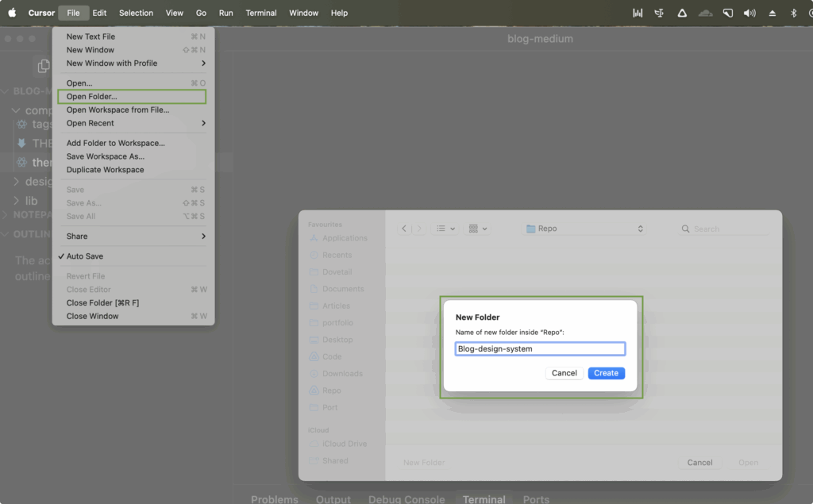Viewport: 813px width, 504px height.
Task: Toggle the Auto Save option
Action: (x=84, y=256)
